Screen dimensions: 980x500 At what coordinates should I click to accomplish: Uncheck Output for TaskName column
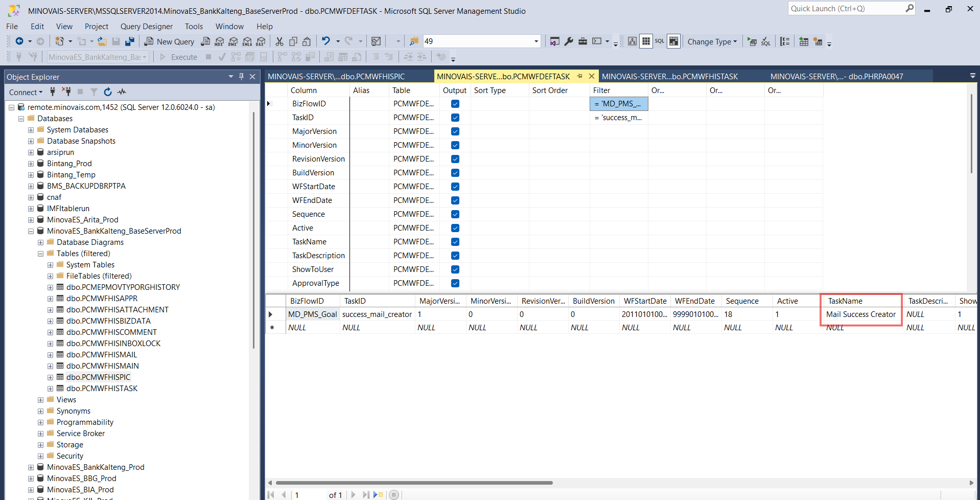tap(455, 242)
